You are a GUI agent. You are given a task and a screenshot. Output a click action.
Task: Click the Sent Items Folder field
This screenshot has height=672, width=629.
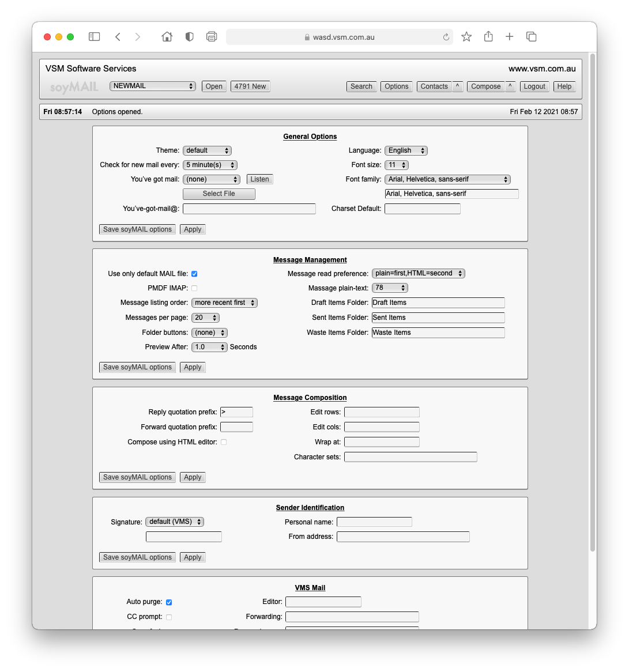click(438, 318)
